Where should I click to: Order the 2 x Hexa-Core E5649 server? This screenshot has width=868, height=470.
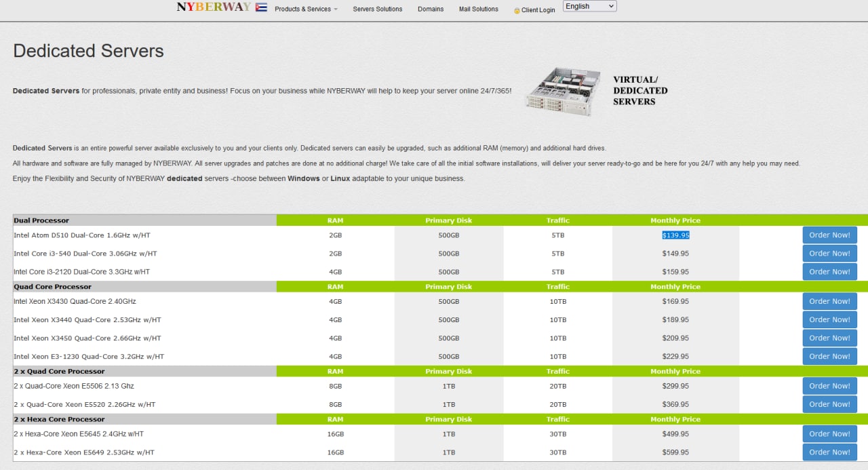829,452
